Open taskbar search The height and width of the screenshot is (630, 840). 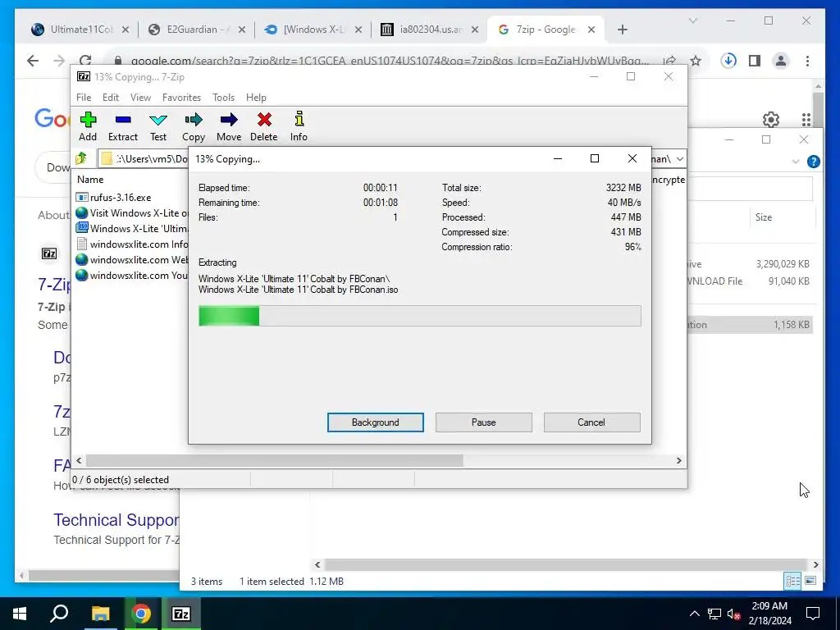pos(59,614)
